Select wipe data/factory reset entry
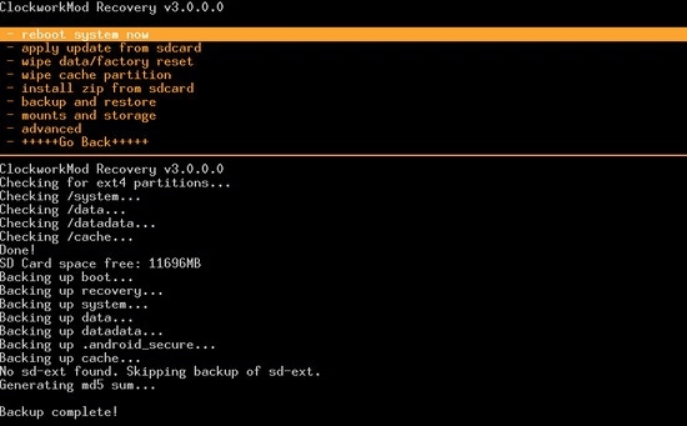Screen dimensions: 687x427 click(107, 61)
